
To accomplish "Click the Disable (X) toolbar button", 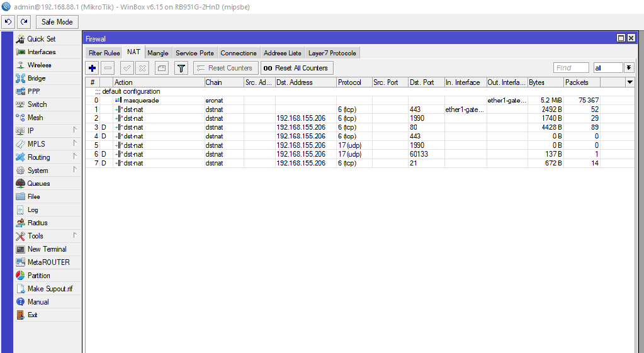I will pos(142,68).
